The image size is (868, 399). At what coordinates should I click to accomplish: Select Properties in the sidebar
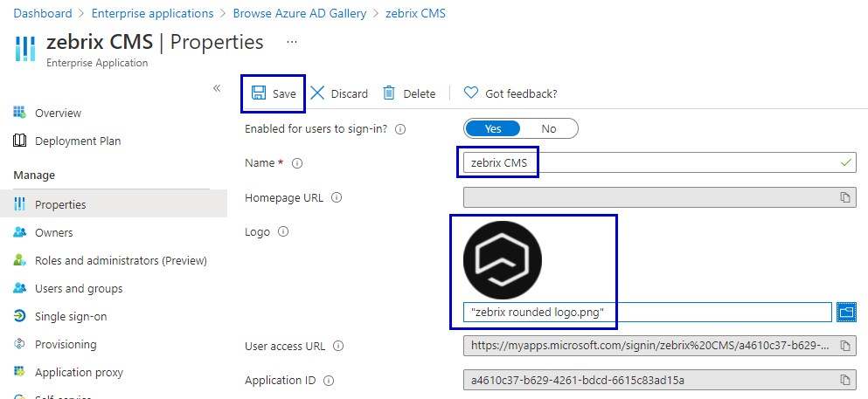coord(114,204)
